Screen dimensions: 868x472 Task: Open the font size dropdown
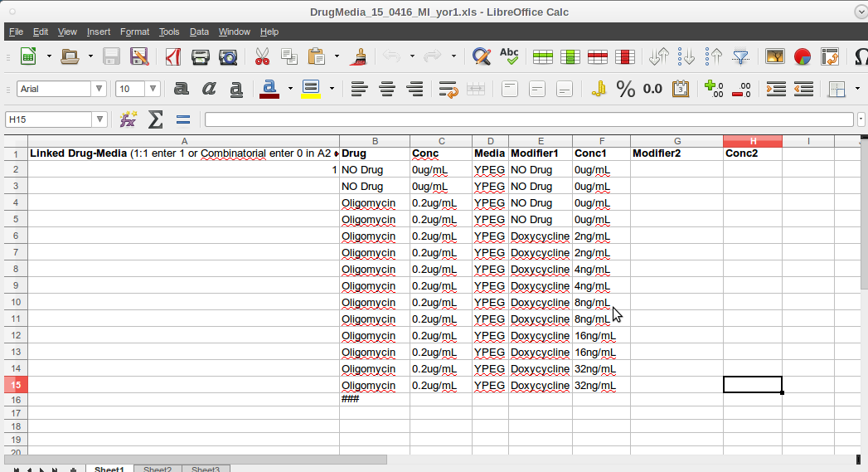click(153, 89)
